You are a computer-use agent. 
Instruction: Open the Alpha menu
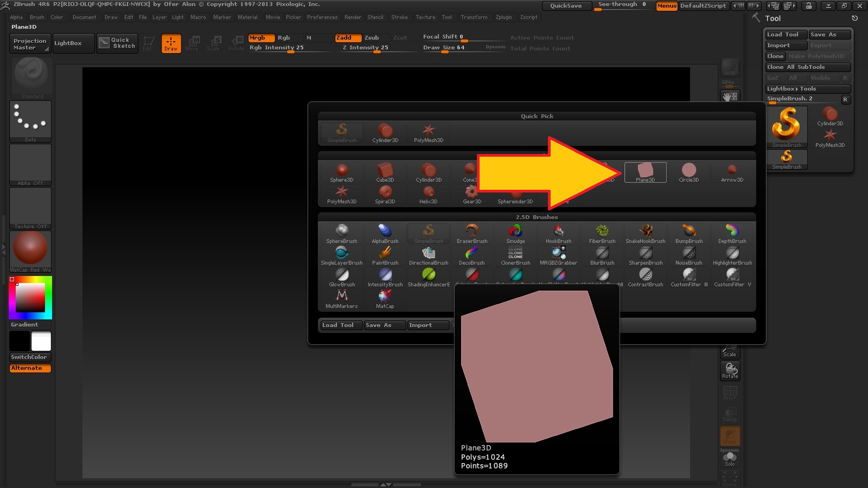tap(16, 17)
